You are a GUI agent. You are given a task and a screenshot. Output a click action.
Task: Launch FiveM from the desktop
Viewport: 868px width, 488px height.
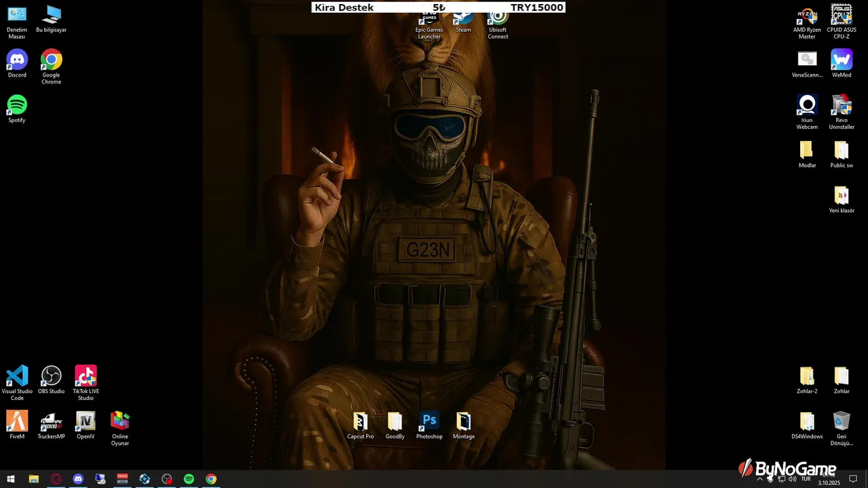click(x=17, y=426)
